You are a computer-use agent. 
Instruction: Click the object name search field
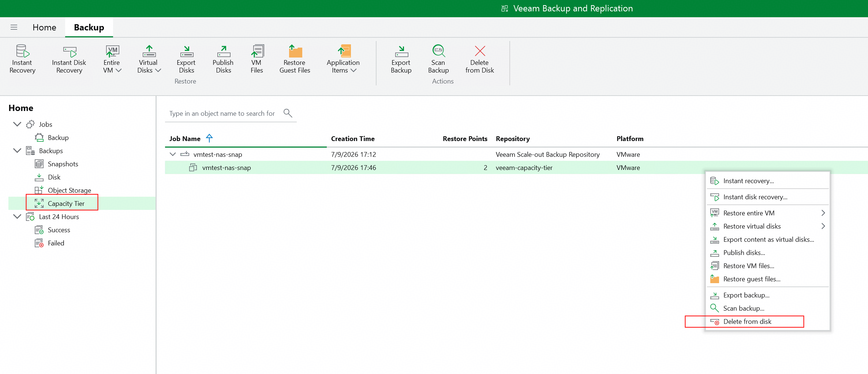pyautogui.click(x=222, y=114)
